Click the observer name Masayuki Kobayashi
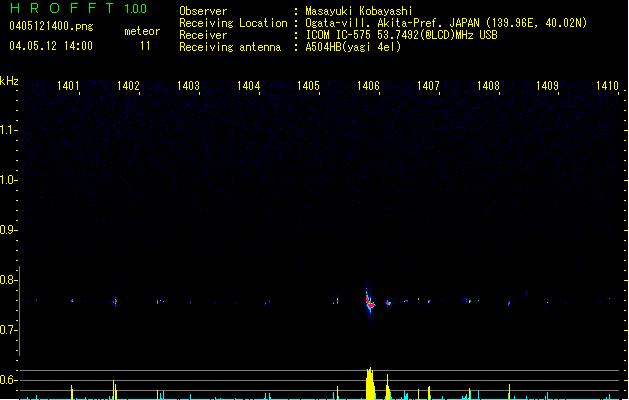The height and width of the screenshot is (400, 629). 359,11
